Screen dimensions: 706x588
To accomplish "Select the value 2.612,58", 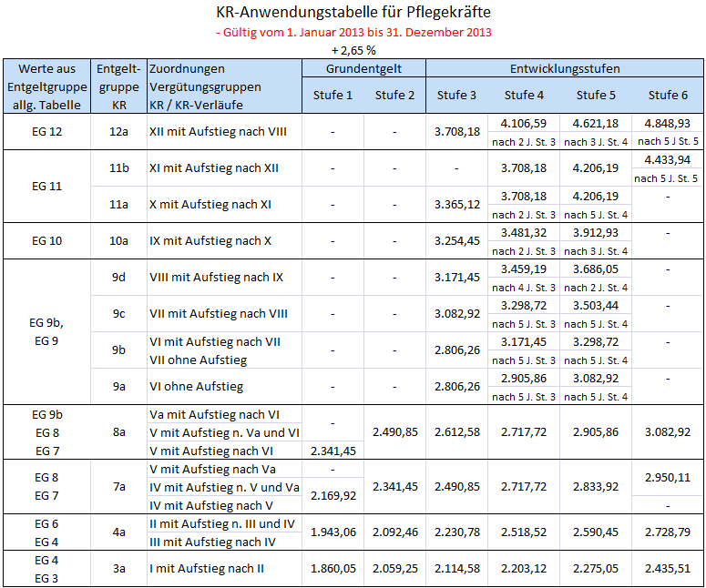I will pos(457,431).
